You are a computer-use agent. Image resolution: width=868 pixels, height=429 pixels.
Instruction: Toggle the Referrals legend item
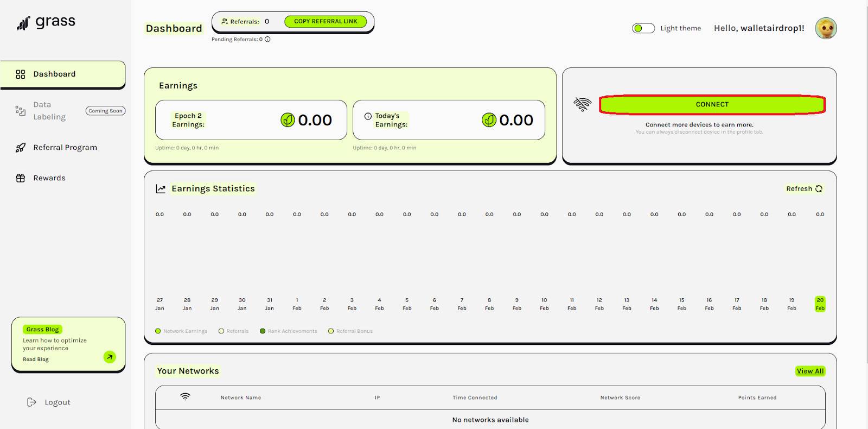[x=233, y=331]
